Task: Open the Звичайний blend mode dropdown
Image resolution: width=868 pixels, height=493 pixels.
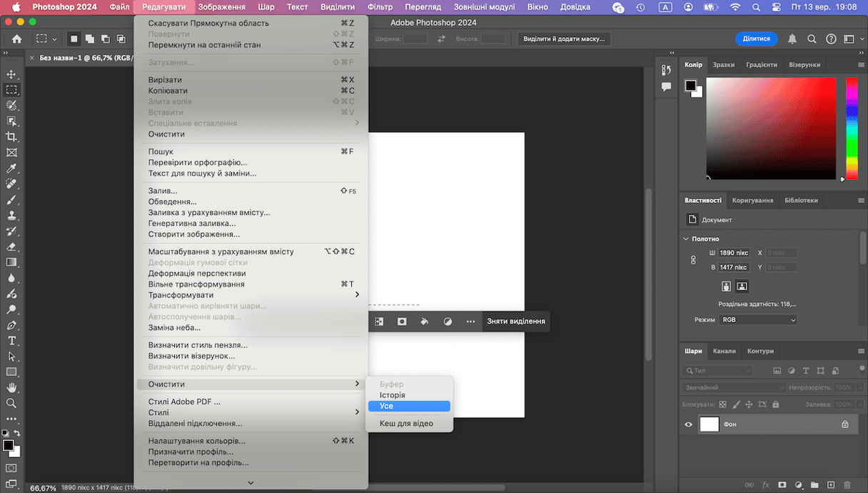Action: point(735,387)
